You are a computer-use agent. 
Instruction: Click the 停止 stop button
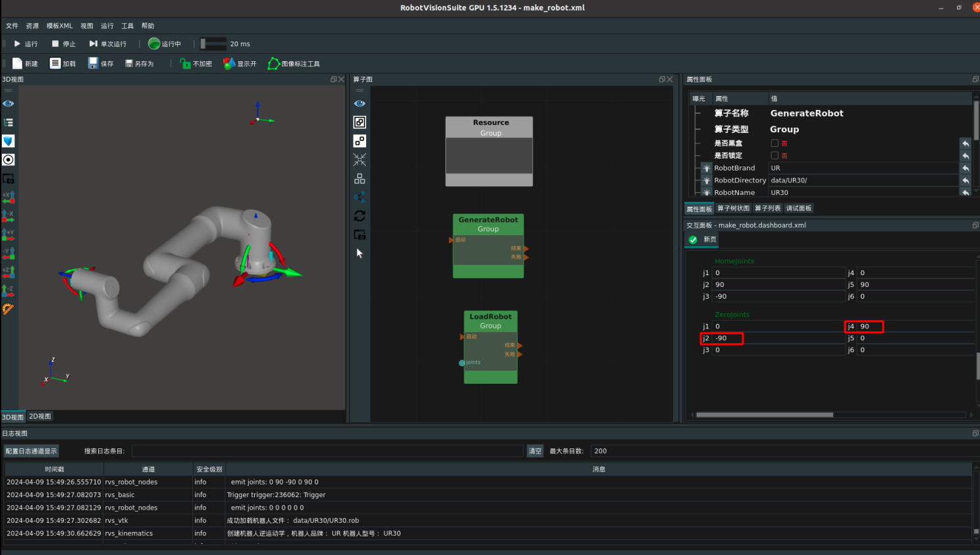click(64, 44)
